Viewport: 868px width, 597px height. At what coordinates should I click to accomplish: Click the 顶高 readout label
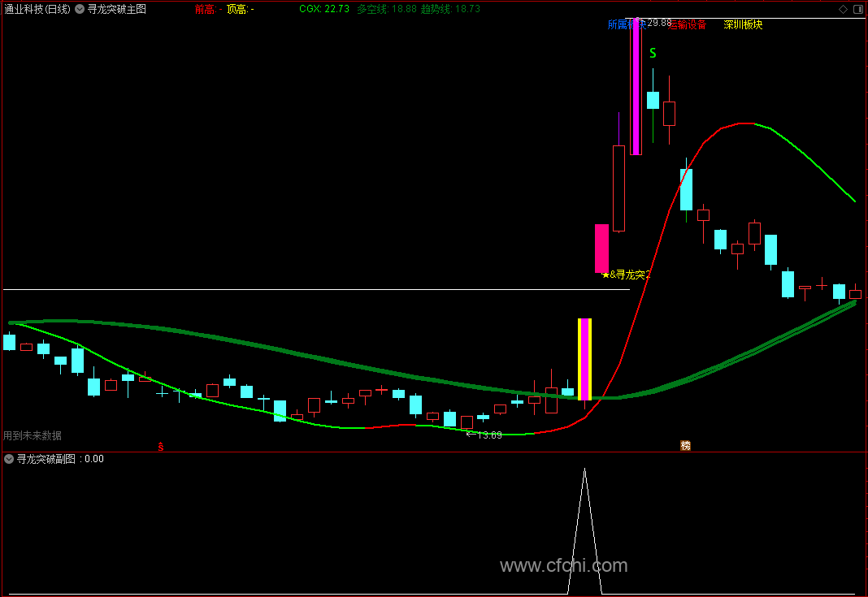241,9
